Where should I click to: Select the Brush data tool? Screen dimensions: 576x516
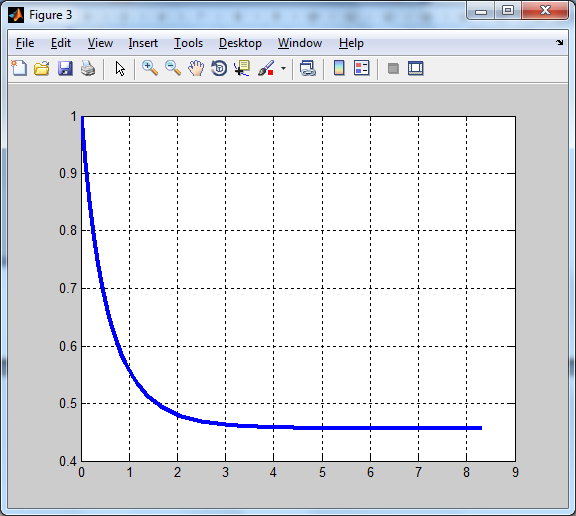click(x=266, y=68)
